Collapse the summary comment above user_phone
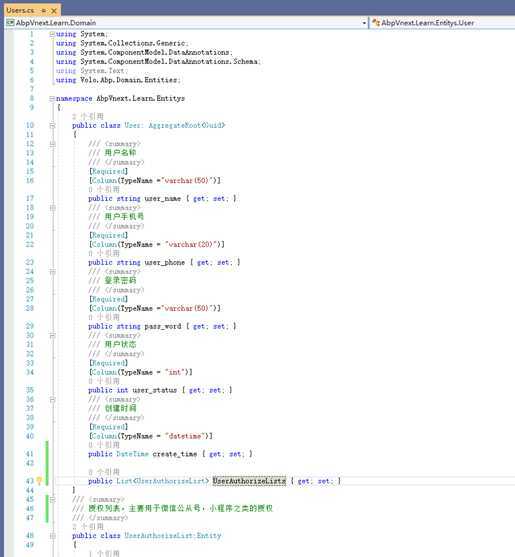 (53, 207)
